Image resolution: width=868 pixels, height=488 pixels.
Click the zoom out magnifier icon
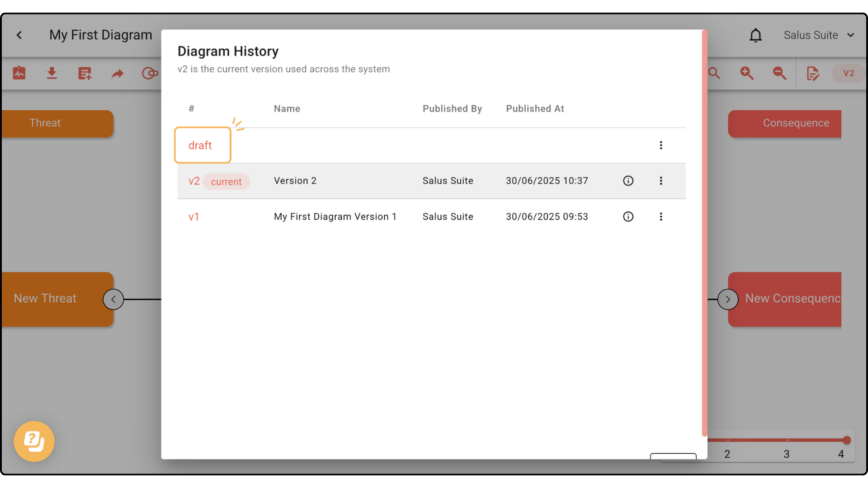[779, 73]
